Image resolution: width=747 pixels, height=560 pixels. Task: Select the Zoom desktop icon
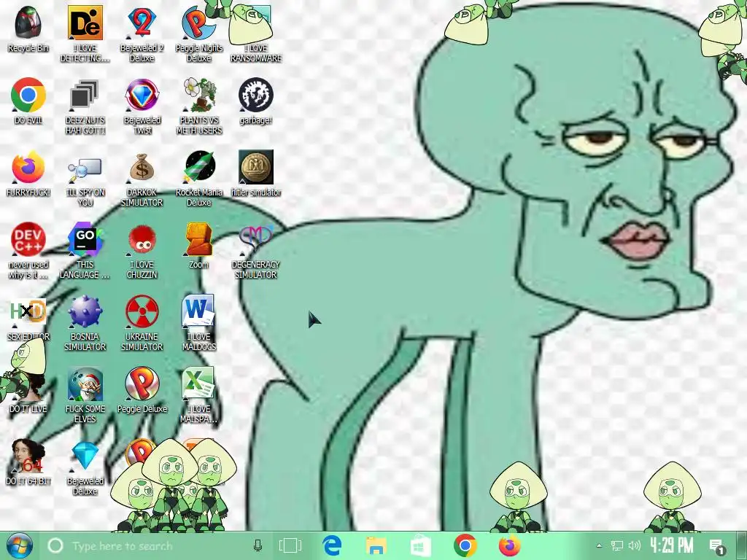click(198, 239)
